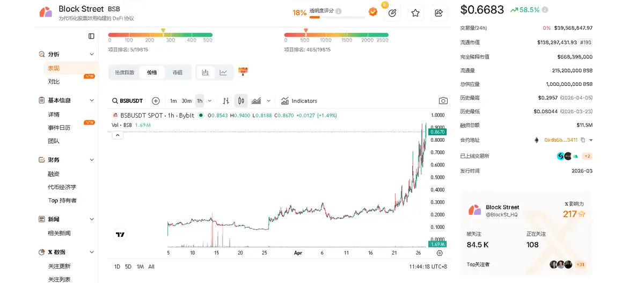Open 对比 in the sidebar
The image size is (644, 283).
click(54, 82)
